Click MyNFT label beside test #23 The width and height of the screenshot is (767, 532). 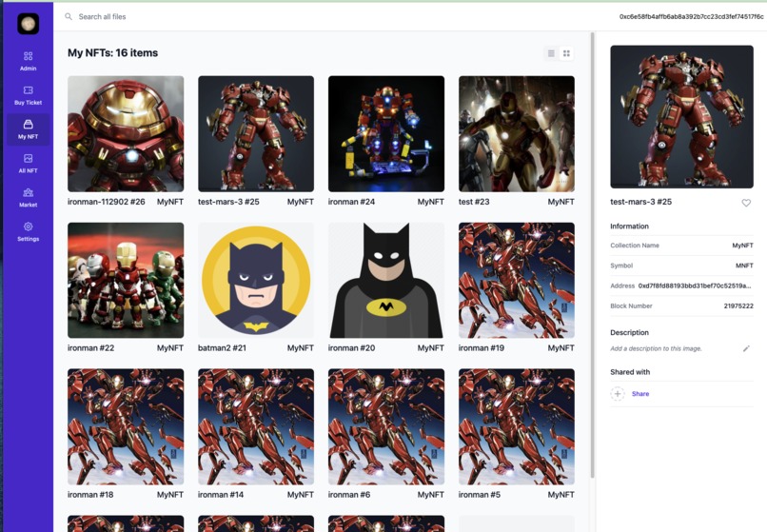(x=561, y=202)
